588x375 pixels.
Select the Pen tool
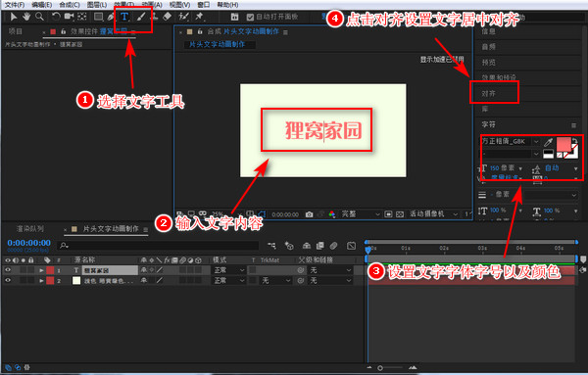[x=110, y=17]
